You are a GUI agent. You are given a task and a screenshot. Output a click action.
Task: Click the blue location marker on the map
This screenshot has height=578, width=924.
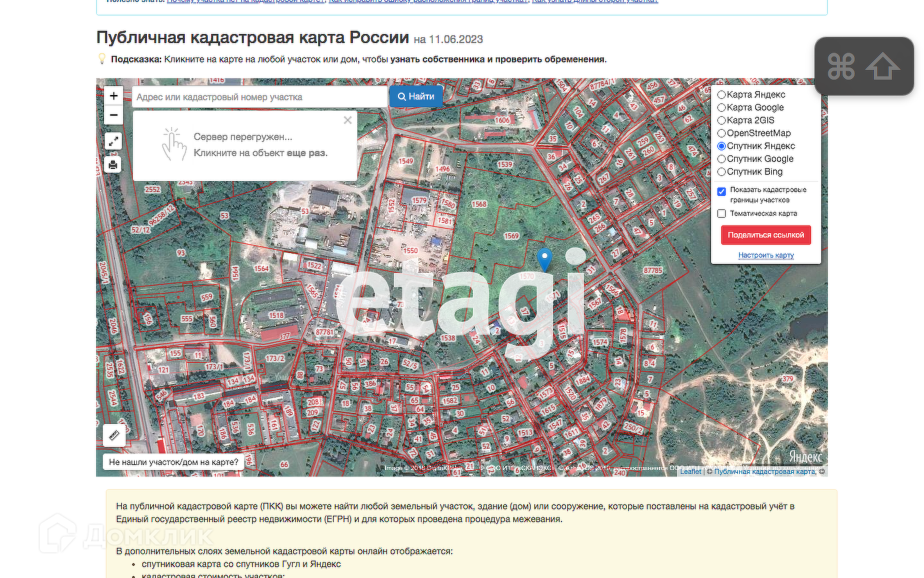pyautogui.click(x=544, y=259)
